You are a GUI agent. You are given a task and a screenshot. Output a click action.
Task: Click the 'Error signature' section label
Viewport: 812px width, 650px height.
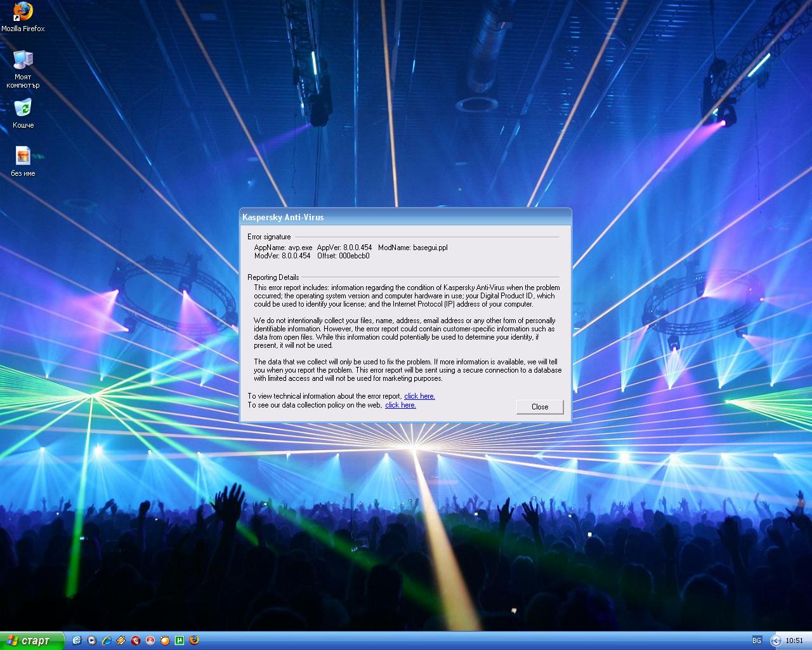pos(269,237)
